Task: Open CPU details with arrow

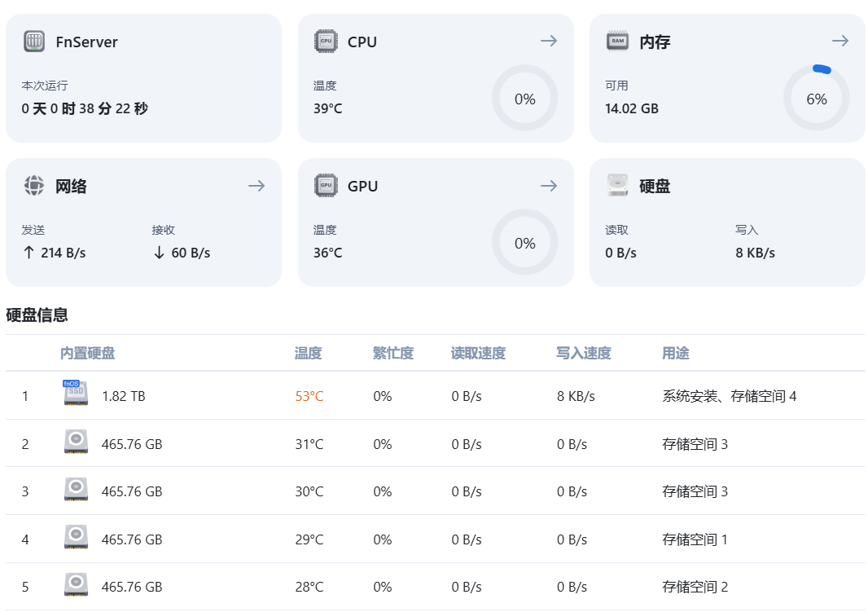Action: [x=549, y=41]
